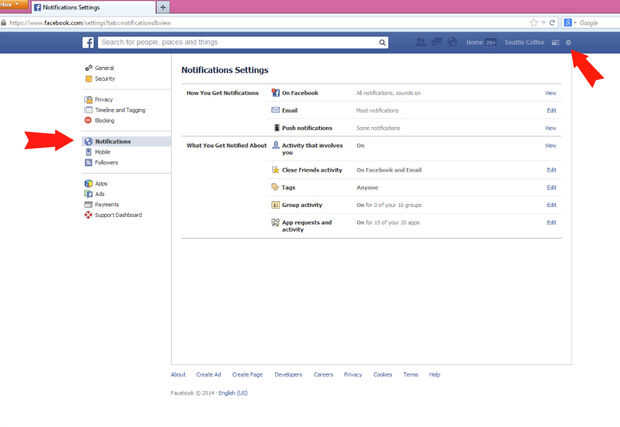Open Payments settings in sidebar
Screen dimensions: 620x427
point(107,204)
